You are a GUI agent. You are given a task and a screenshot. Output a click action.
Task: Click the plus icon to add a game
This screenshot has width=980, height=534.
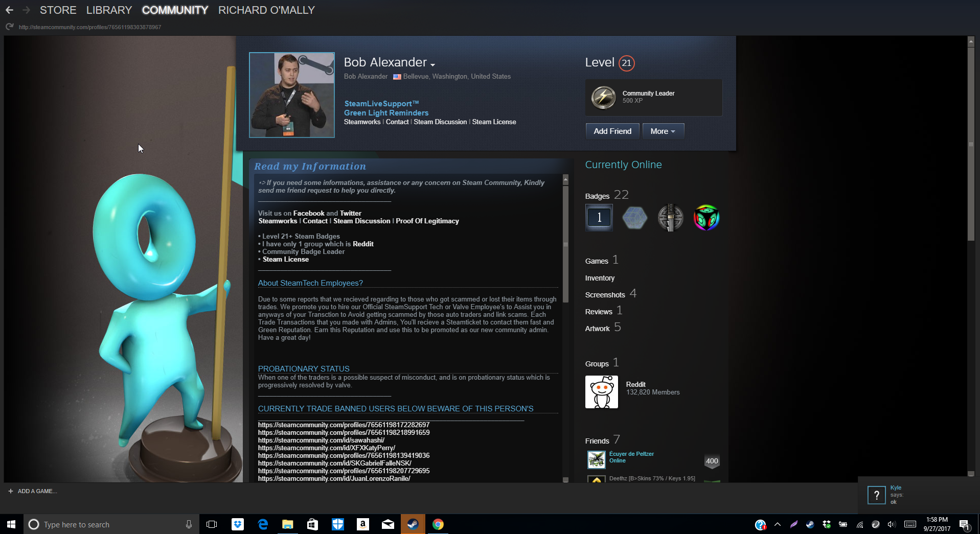tap(10, 491)
